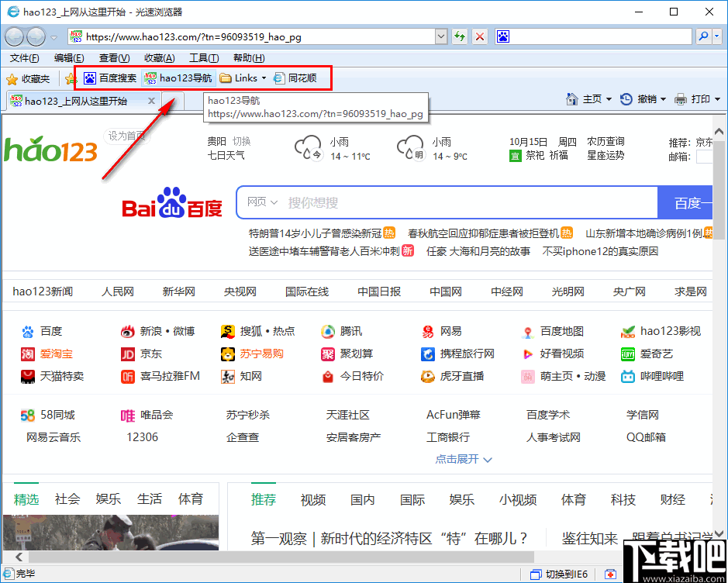Screen dimensions: 728x583
Task: Open the 人民网 news site link
Action: tap(118, 291)
